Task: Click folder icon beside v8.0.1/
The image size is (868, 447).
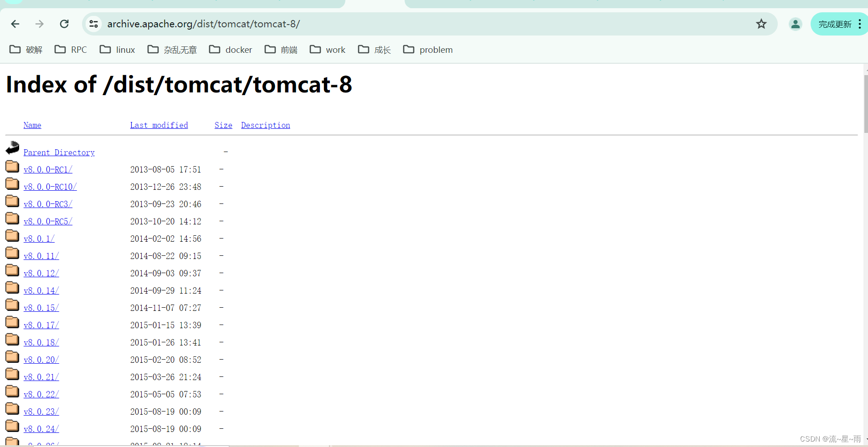Action: [12, 235]
